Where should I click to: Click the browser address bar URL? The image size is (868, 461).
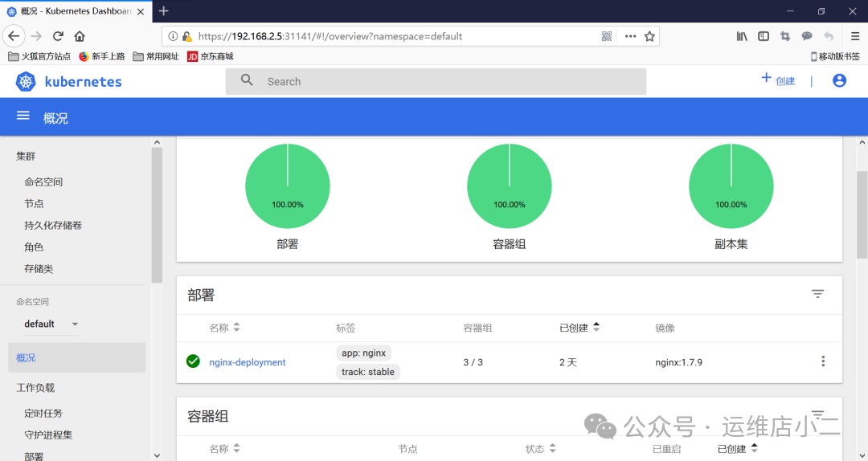[330, 36]
